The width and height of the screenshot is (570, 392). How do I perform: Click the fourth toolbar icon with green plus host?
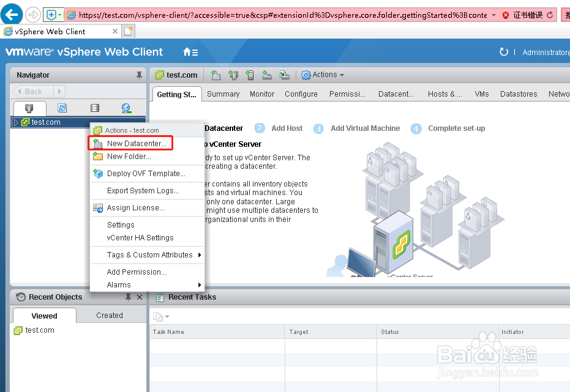coord(267,75)
